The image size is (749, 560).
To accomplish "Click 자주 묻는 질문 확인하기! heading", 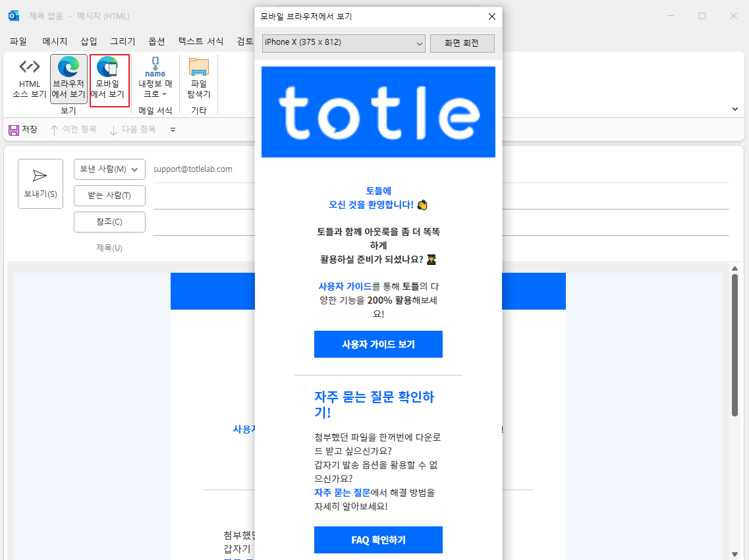I will [x=374, y=405].
